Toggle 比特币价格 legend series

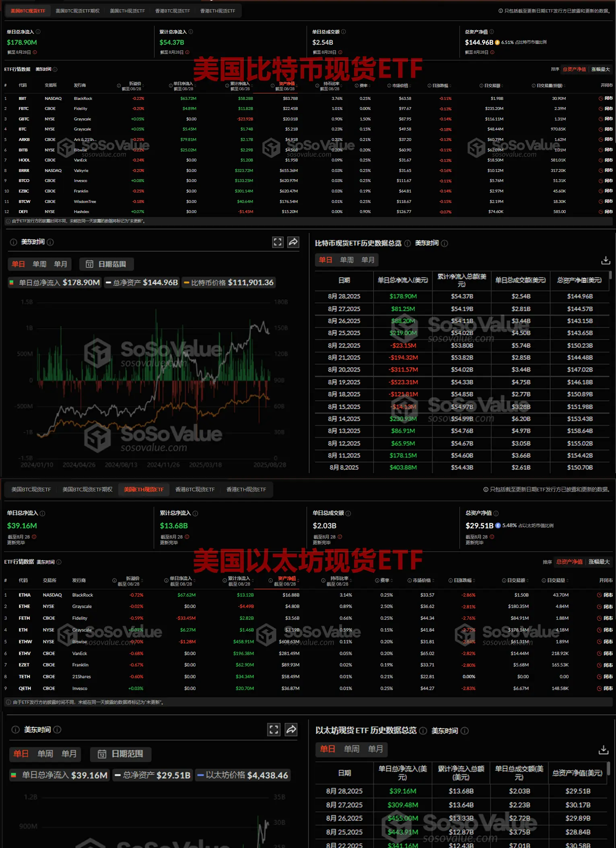point(228,283)
